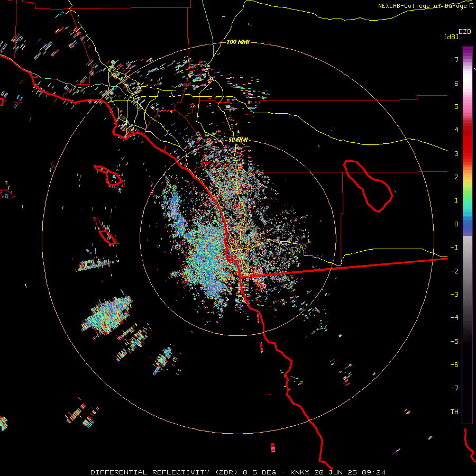Click the "3" value on the scale
This screenshot has height=476, width=476.
pos(456,153)
